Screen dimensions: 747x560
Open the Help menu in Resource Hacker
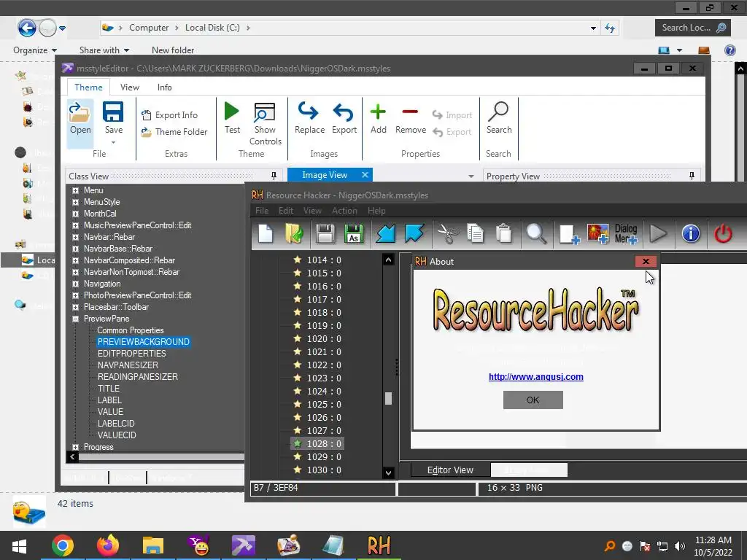(x=376, y=211)
